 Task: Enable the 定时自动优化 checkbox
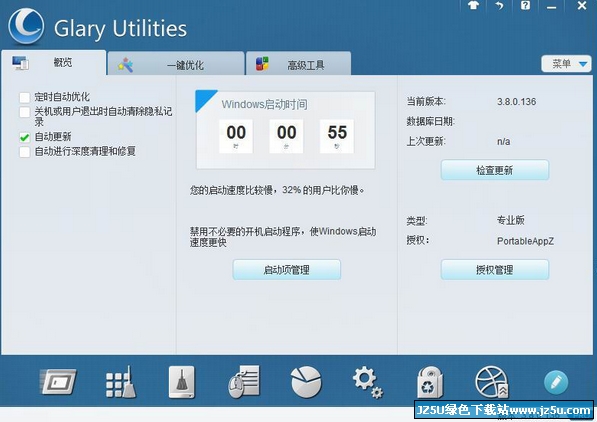click(25, 98)
